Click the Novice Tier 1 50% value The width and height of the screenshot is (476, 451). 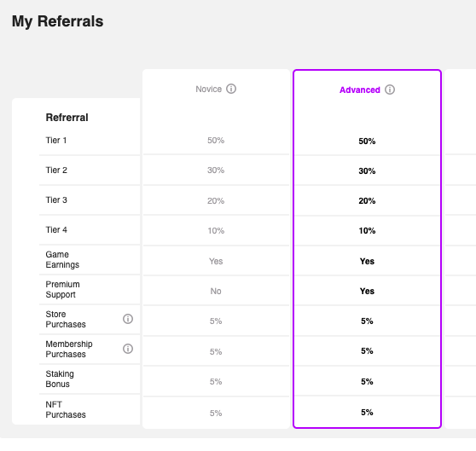click(216, 141)
